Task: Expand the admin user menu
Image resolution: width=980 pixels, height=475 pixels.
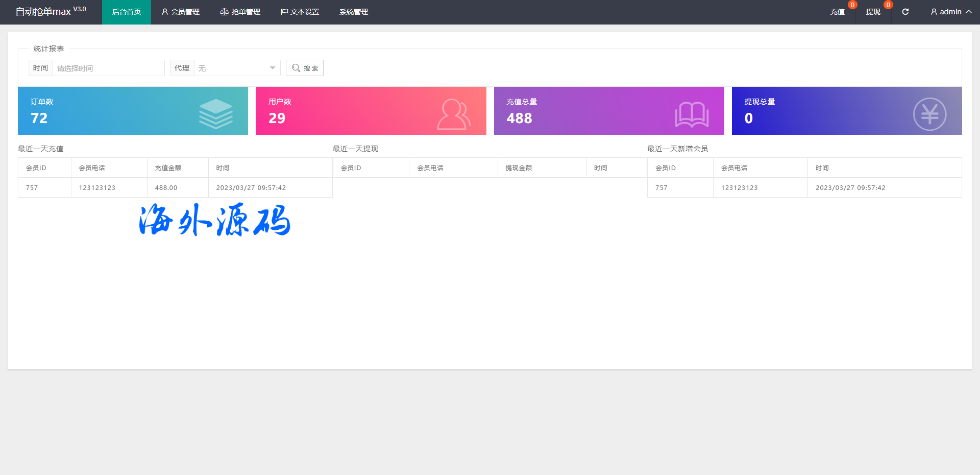Action: 951,12
